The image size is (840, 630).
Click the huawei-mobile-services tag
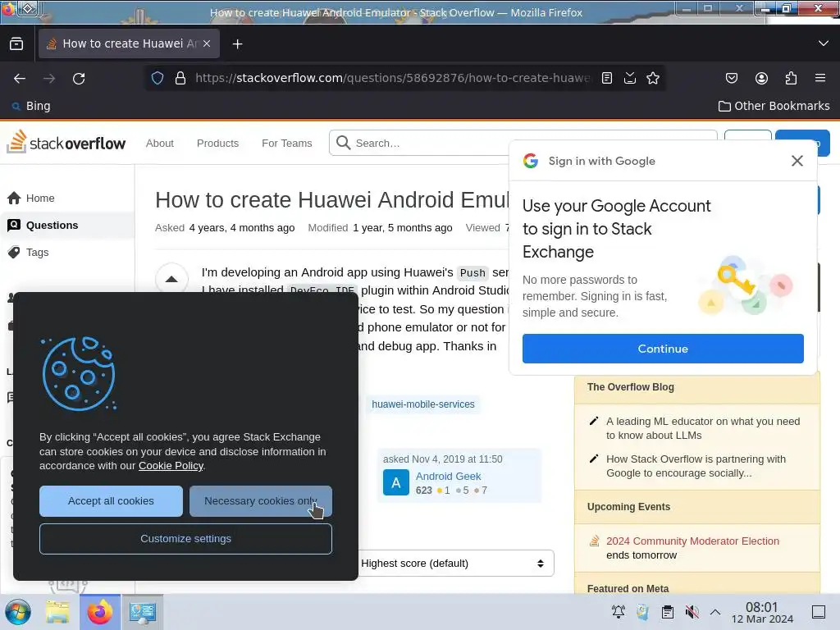[x=423, y=404]
